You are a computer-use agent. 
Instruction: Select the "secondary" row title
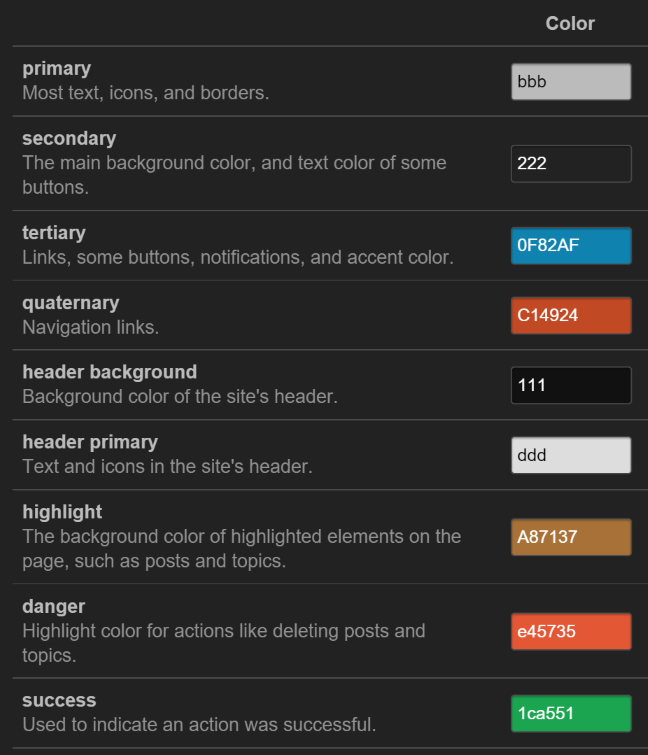69,139
